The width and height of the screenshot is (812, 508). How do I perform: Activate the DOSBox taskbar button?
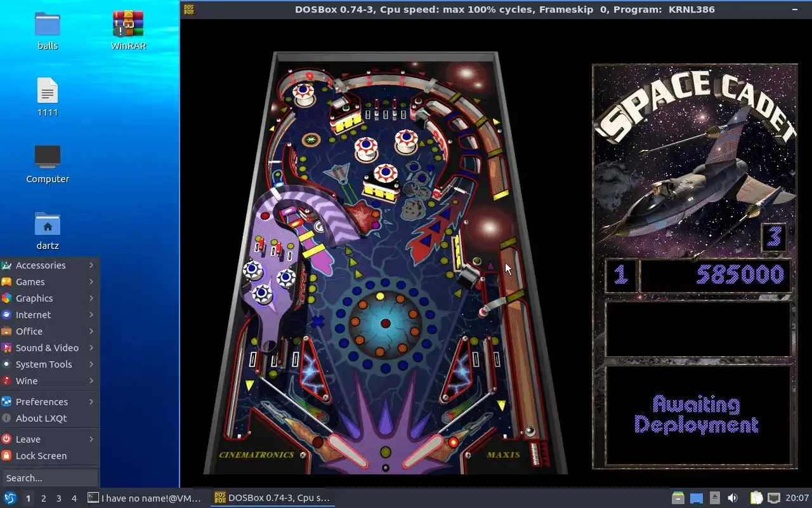point(273,498)
